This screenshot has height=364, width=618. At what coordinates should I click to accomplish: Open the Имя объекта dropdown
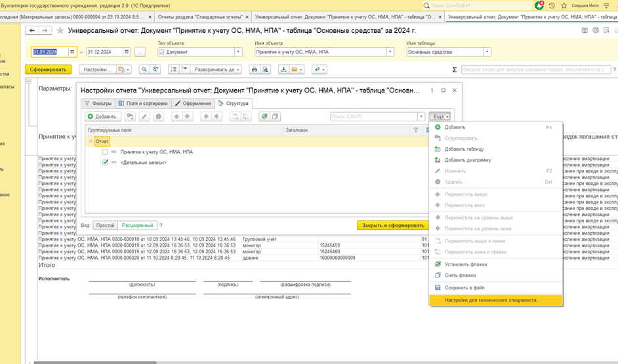[390, 52]
